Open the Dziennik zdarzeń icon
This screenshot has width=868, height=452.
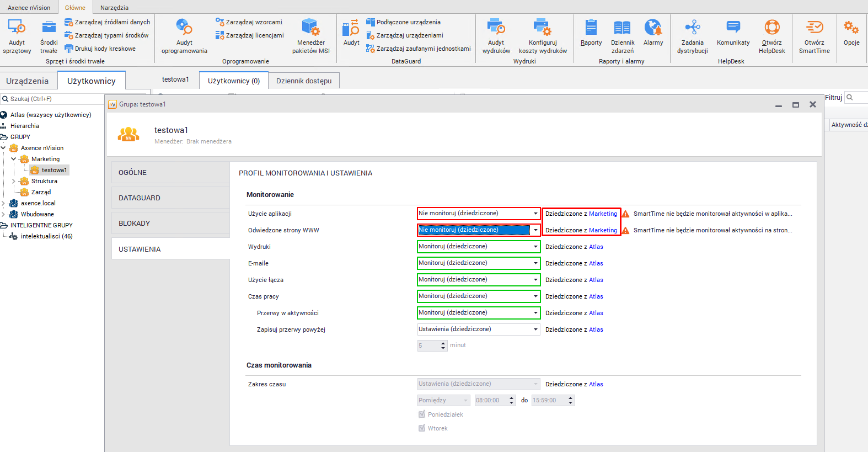coord(622,28)
